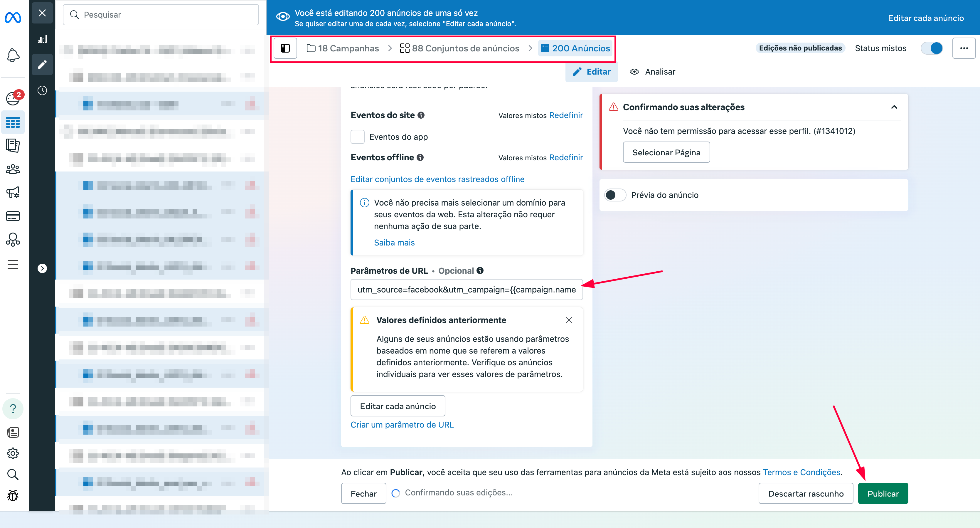This screenshot has width=980, height=528.
Task: Click the Pesquisar search field
Action: (x=161, y=15)
